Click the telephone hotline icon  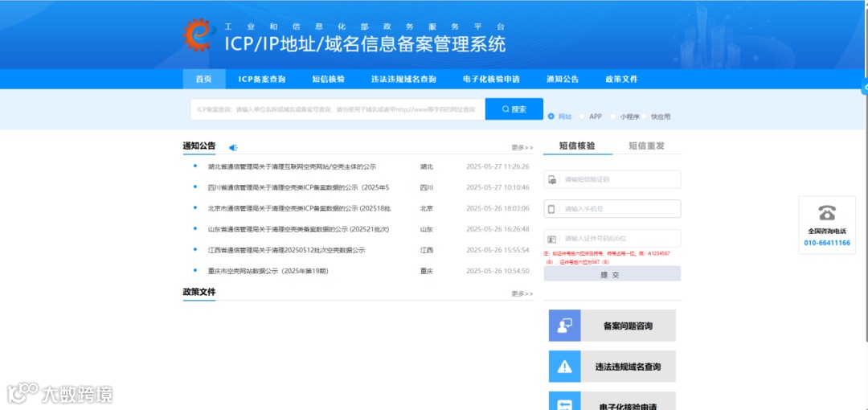(x=827, y=213)
